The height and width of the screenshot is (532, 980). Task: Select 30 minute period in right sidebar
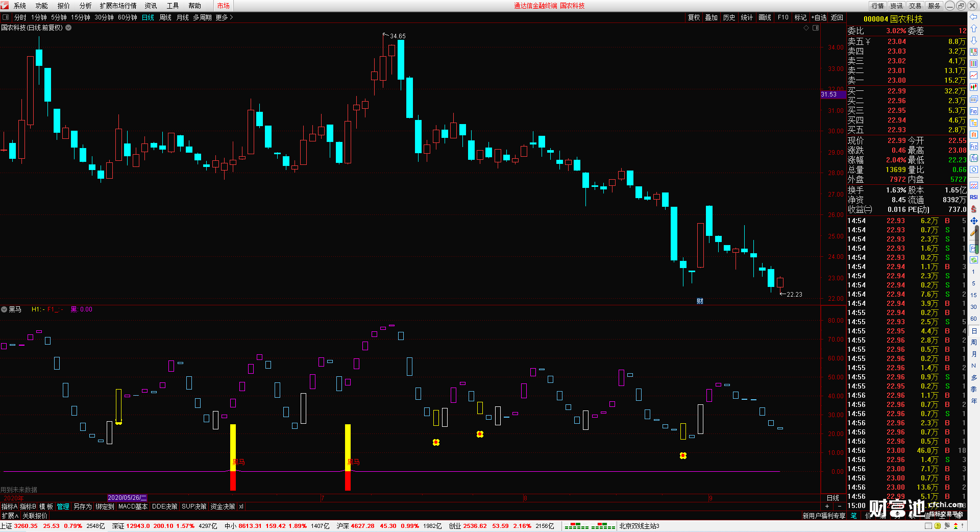click(974, 307)
